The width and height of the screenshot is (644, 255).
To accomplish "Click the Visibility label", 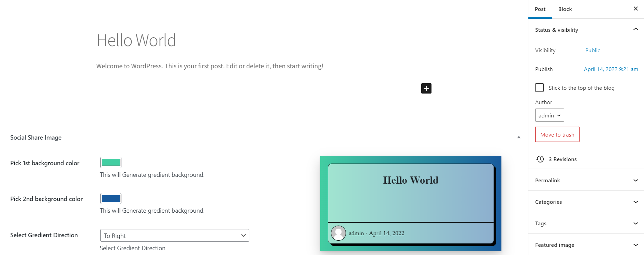I will (545, 50).
